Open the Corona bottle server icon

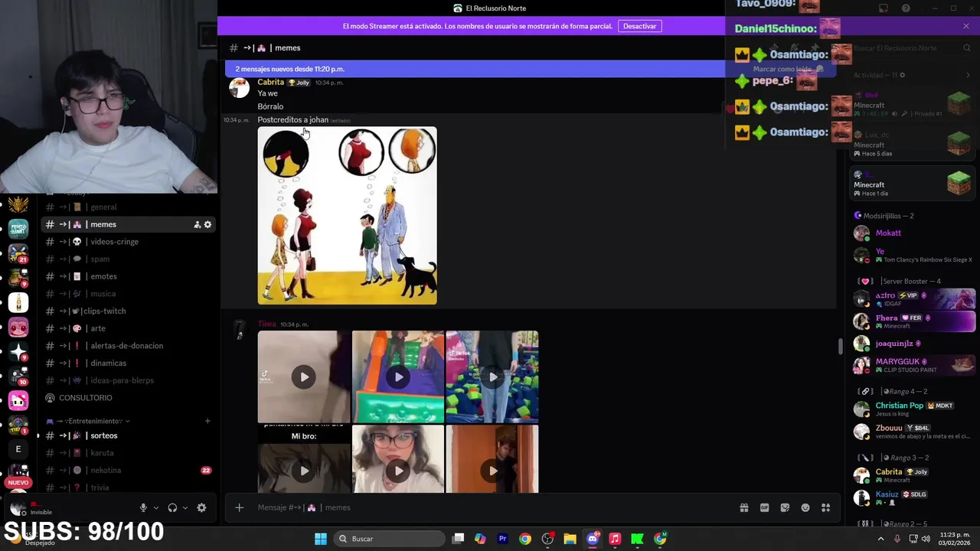(18, 302)
